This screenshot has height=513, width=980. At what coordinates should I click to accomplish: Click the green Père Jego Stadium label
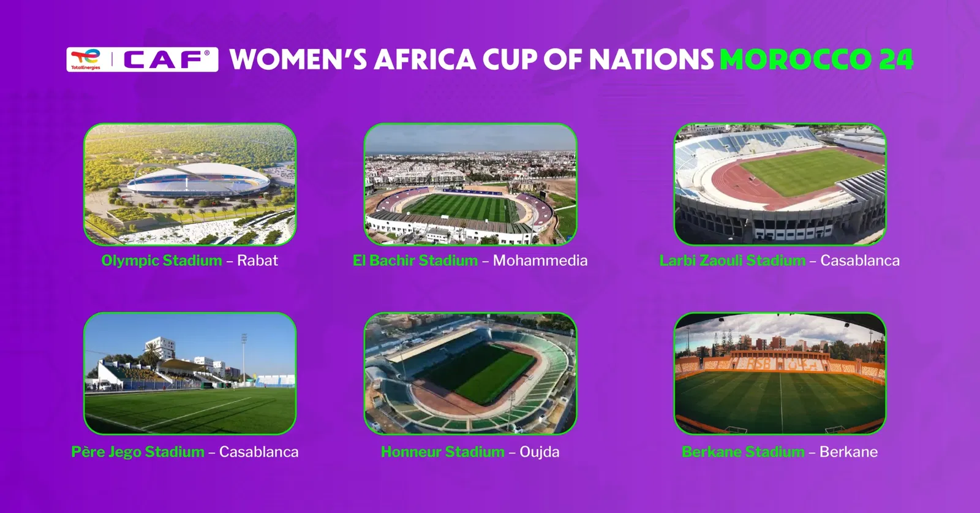[x=138, y=452]
